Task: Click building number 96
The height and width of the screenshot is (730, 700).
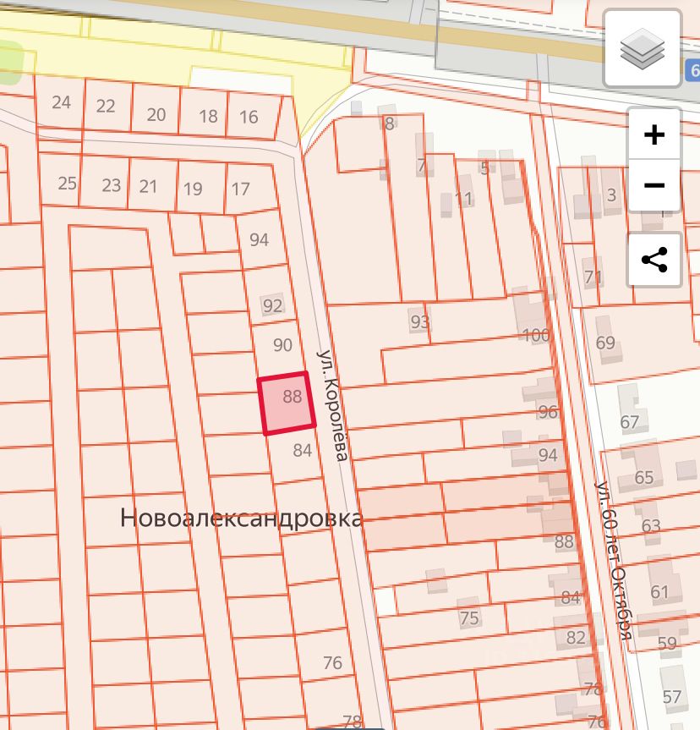Action: 548,412
